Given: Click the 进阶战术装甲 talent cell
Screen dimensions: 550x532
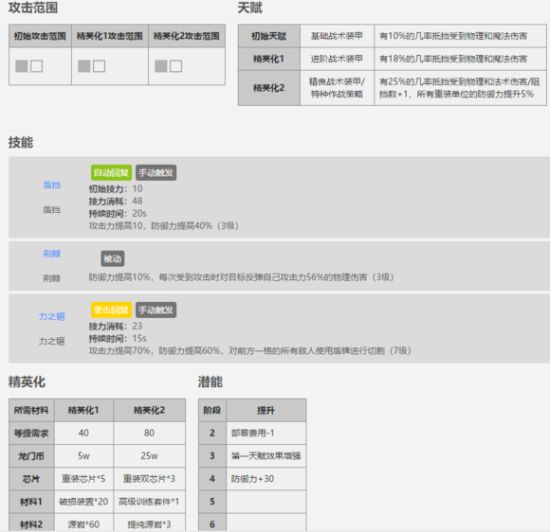Looking at the screenshot, I should (x=337, y=59).
